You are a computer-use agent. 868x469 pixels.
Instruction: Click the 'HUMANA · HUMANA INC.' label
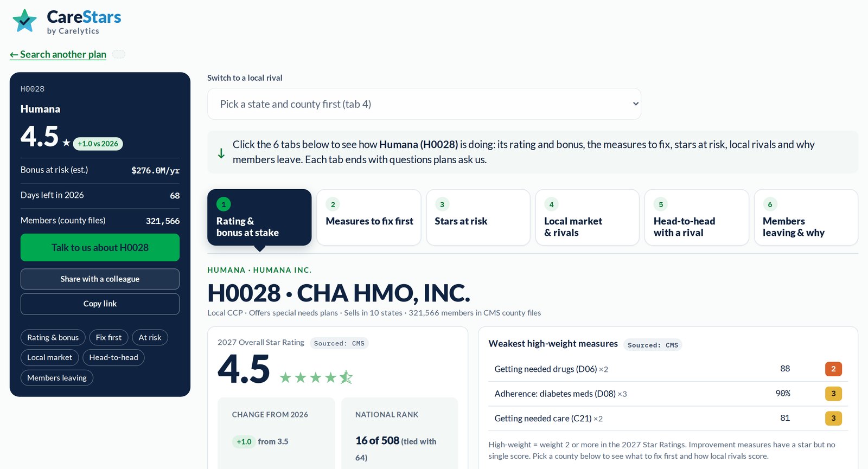(259, 270)
